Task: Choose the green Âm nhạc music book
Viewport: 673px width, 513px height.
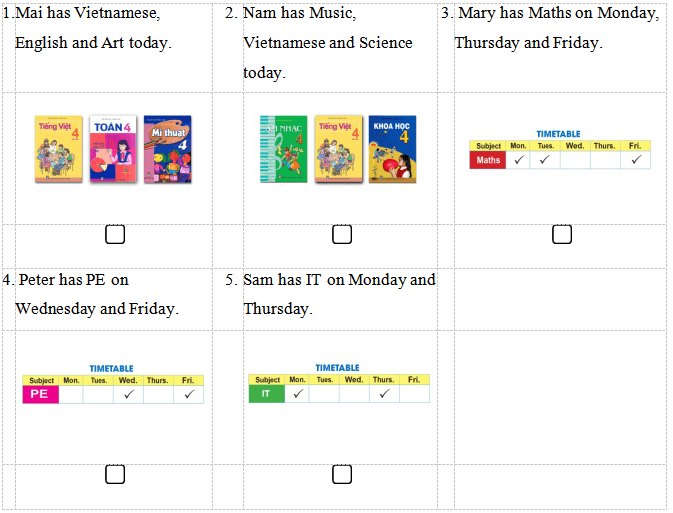Action: (284, 149)
